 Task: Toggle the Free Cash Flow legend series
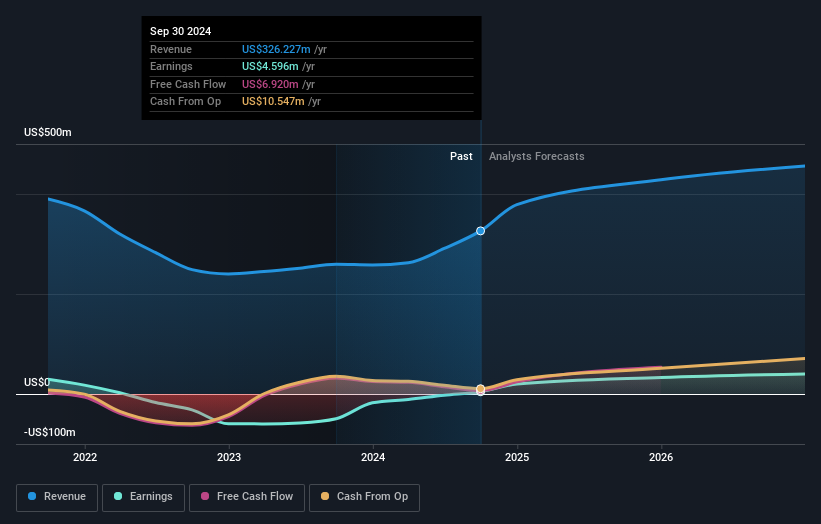[247, 497]
